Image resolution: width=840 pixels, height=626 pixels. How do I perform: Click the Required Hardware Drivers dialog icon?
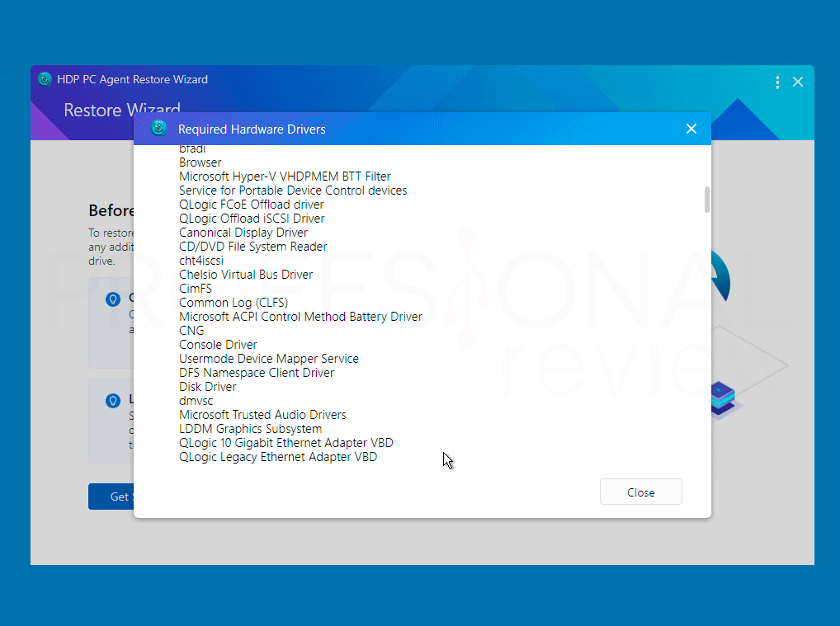[x=158, y=129]
